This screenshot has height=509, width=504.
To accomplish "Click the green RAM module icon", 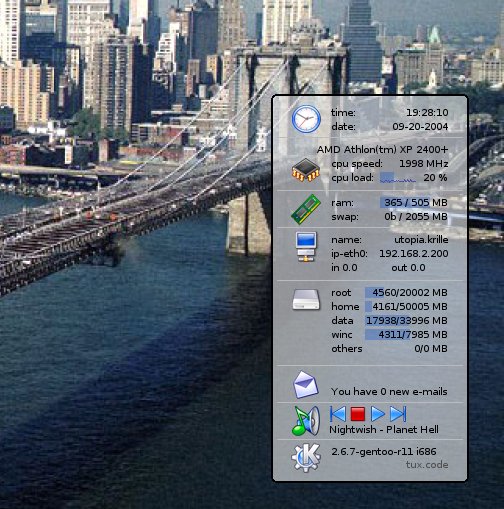I will pyautogui.click(x=306, y=209).
